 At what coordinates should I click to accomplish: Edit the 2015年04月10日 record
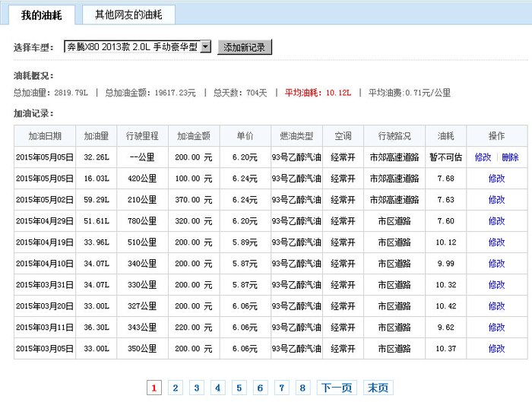tap(496, 264)
